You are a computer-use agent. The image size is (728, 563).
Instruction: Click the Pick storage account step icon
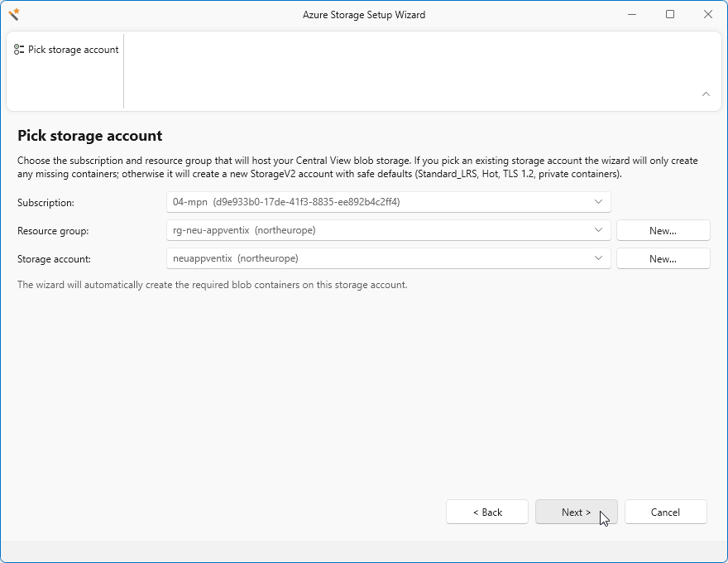pos(18,49)
